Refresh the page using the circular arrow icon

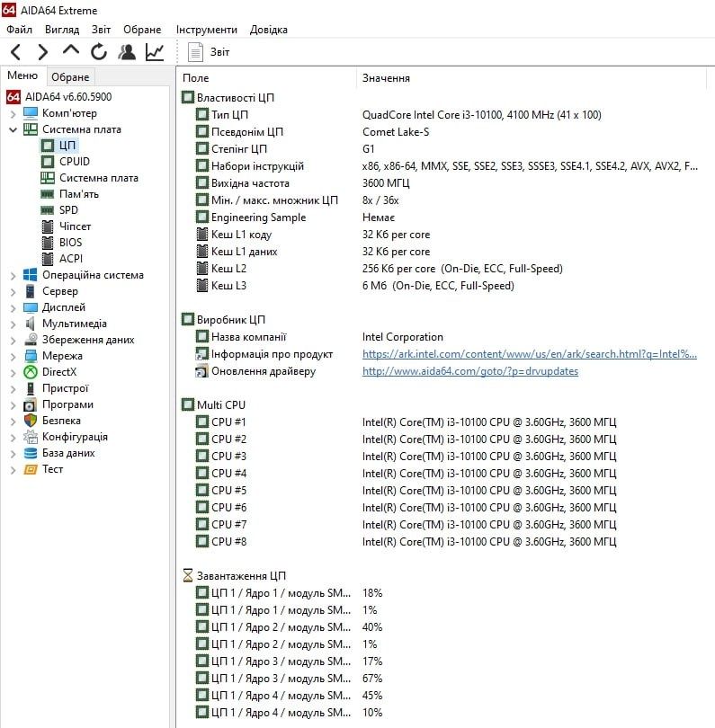point(99,52)
